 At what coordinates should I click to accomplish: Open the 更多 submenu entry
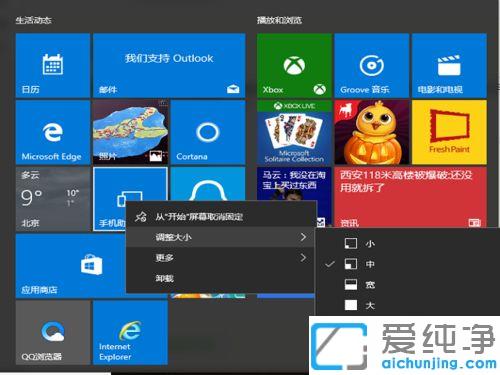pyautogui.click(x=220, y=258)
